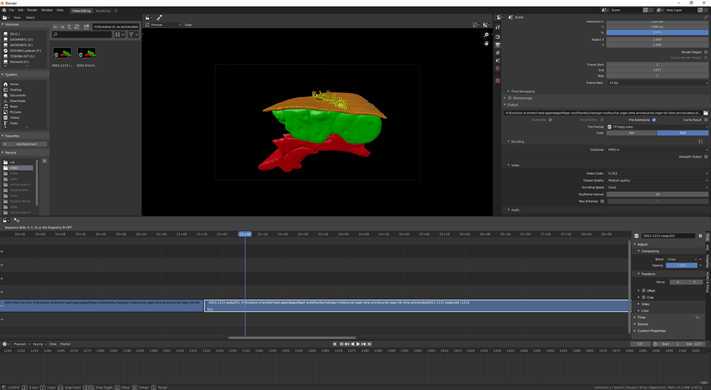Click the file browser search field
Image resolution: width=711 pixels, height=390 pixels.
coord(82,34)
